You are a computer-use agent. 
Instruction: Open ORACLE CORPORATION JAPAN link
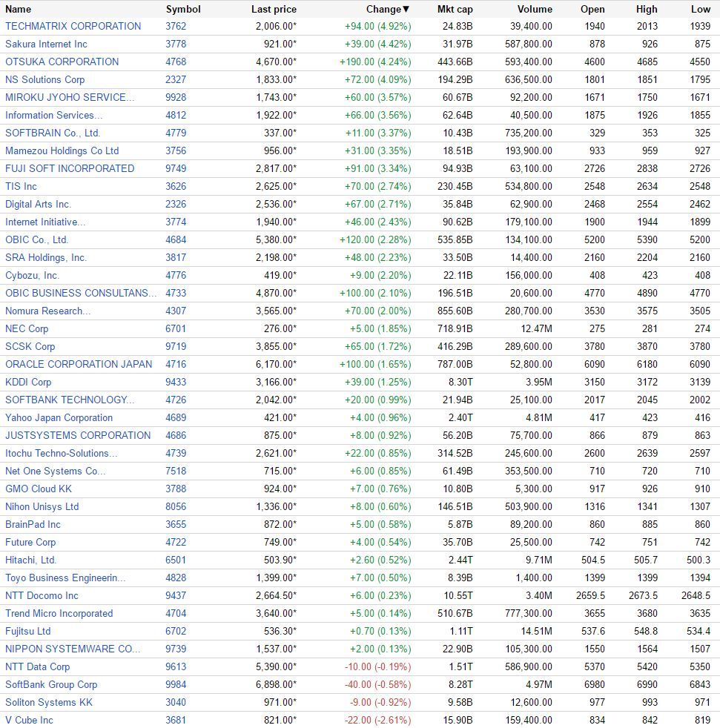pyautogui.click(x=79, y=365)
